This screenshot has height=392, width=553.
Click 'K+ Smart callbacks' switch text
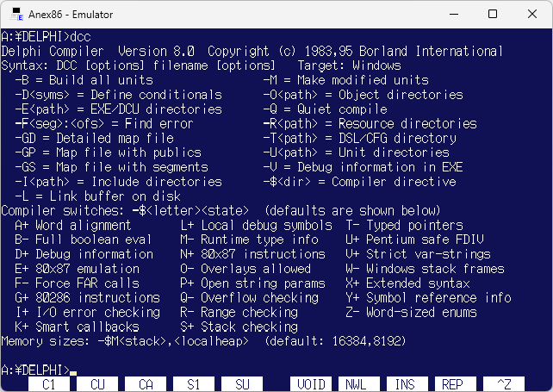(77, 327)
